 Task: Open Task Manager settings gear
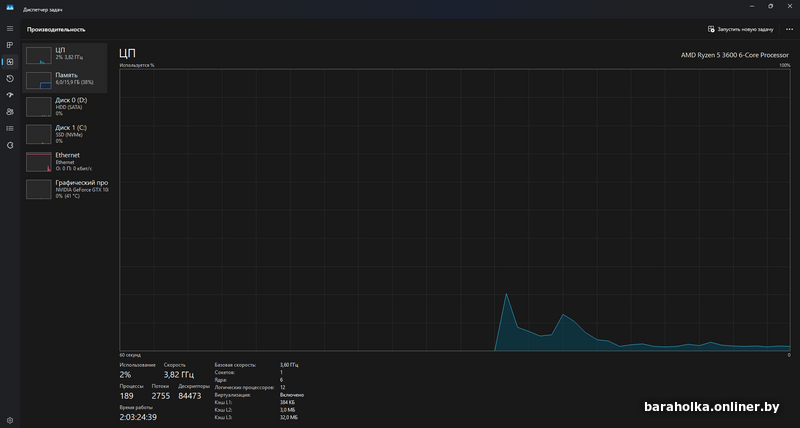click(10, 420)
